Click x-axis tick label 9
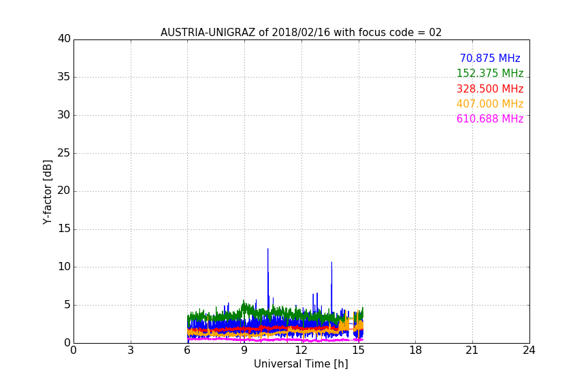This screenshot has width=588, height=392. pyautogui.click(x=244, y=351)
